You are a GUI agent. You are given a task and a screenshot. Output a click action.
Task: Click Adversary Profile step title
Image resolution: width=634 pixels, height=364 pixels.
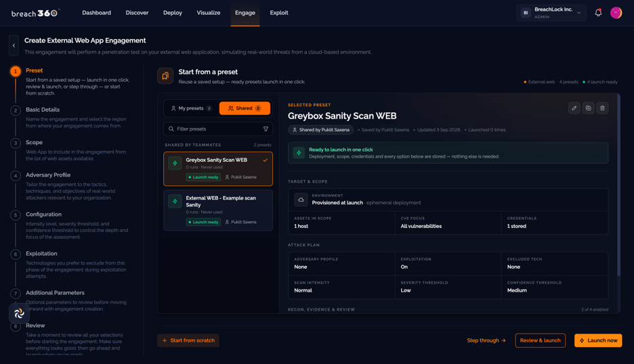pyautogui.click(x=48, y=175)
